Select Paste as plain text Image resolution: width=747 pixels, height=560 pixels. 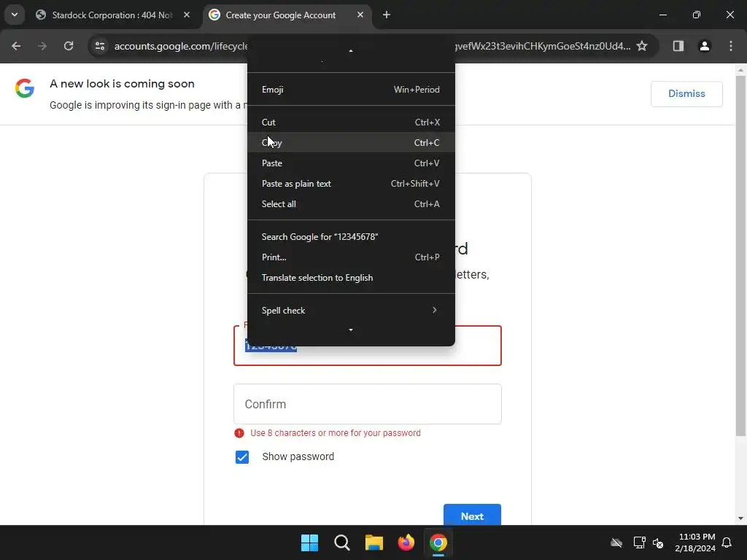pyautogui.click(x=351, y=184)
